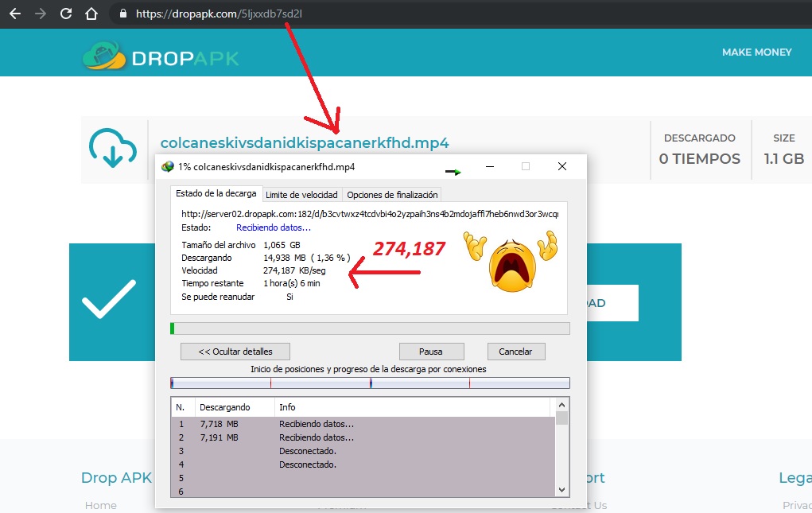Click the padlock site security icon

click(x=122, y=14)
